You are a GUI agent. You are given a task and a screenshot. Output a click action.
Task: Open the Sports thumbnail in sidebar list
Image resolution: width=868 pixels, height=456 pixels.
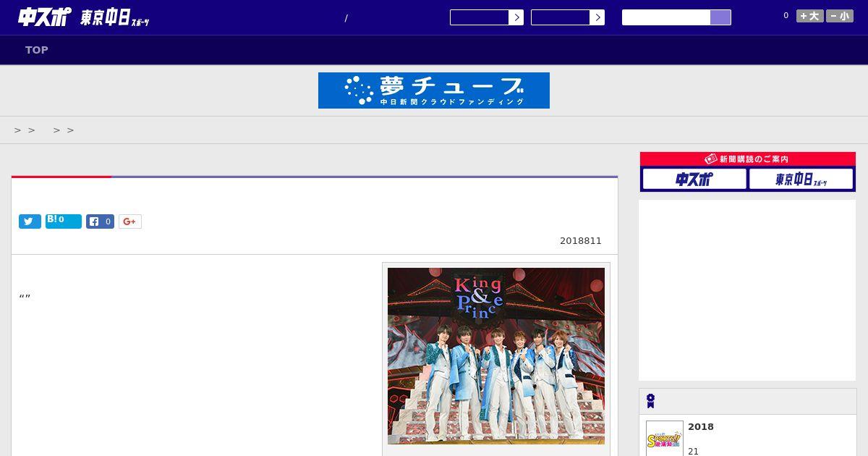665,438
